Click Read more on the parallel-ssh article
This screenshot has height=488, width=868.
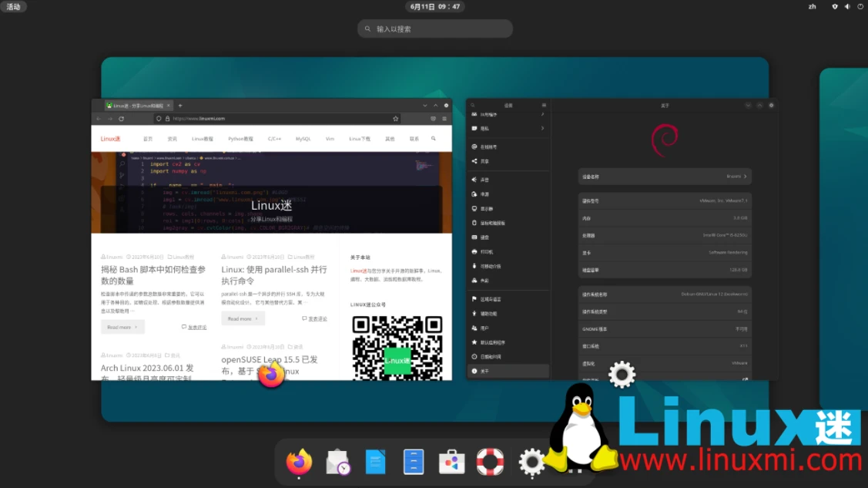[243, 318]
